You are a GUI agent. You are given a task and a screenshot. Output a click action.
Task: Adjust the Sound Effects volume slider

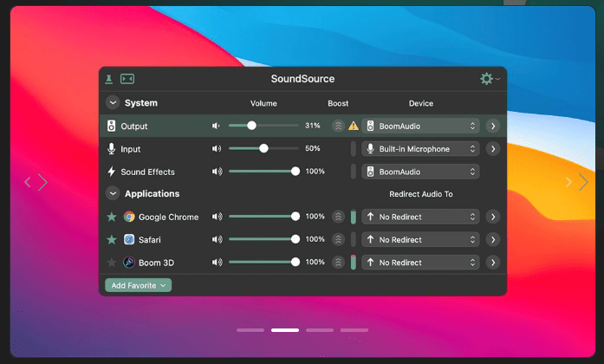264,171
